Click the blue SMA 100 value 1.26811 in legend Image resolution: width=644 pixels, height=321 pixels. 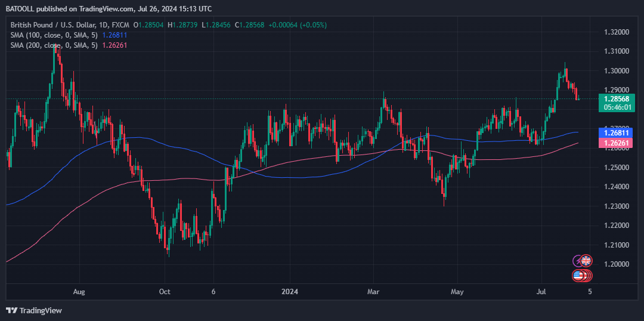pos(114,35)
